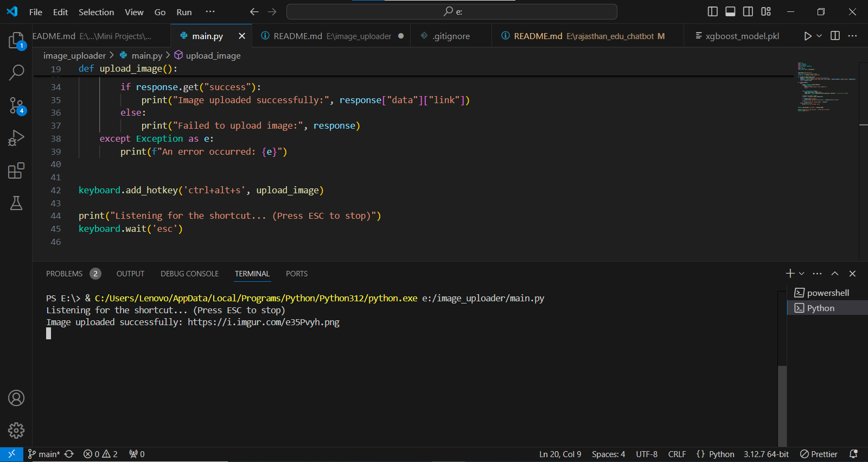Open the imgur link in terminal output
Screen dimensions: 868x462
click(264, 322)
